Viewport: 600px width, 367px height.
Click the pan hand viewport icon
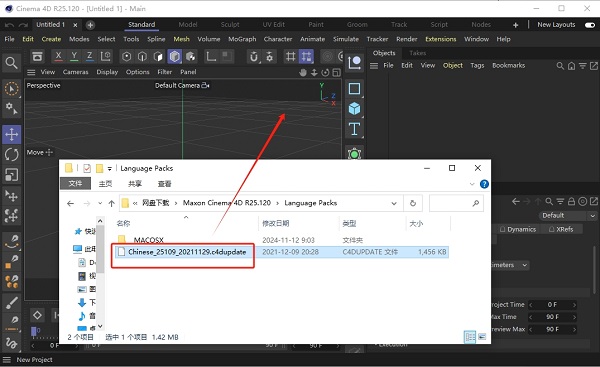tap(303, 72)
